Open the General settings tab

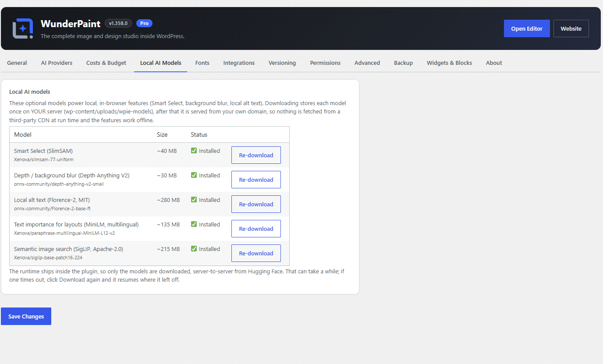pyautogui.click(x=17, y=63)
